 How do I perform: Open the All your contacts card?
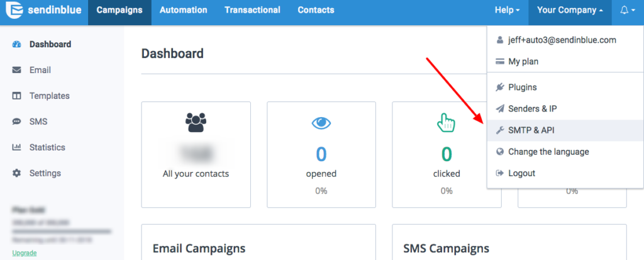click(196, 155)
